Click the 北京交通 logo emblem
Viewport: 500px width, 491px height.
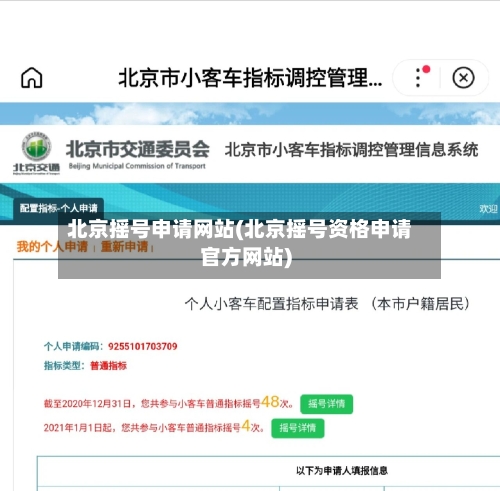pyautogui.click(x=36, y=153)
